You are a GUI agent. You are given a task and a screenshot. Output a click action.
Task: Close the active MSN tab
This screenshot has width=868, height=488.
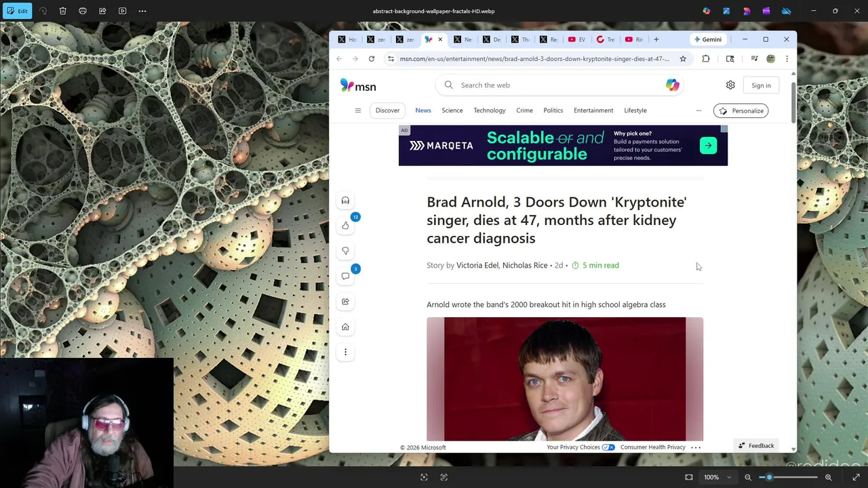(440, 39)
